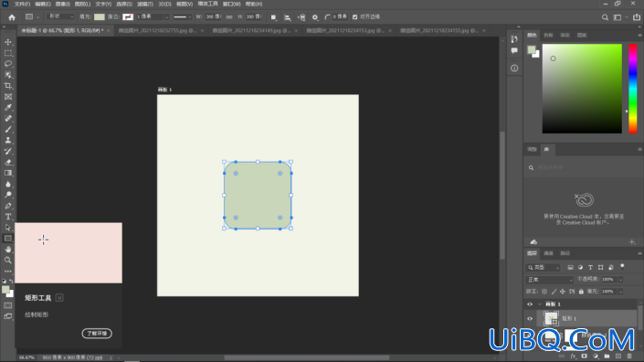Hide the 矩形 1 layer visibility eye
Viewport: 644px width, 362px height.
pyautogui.click(x=530, y=318)
